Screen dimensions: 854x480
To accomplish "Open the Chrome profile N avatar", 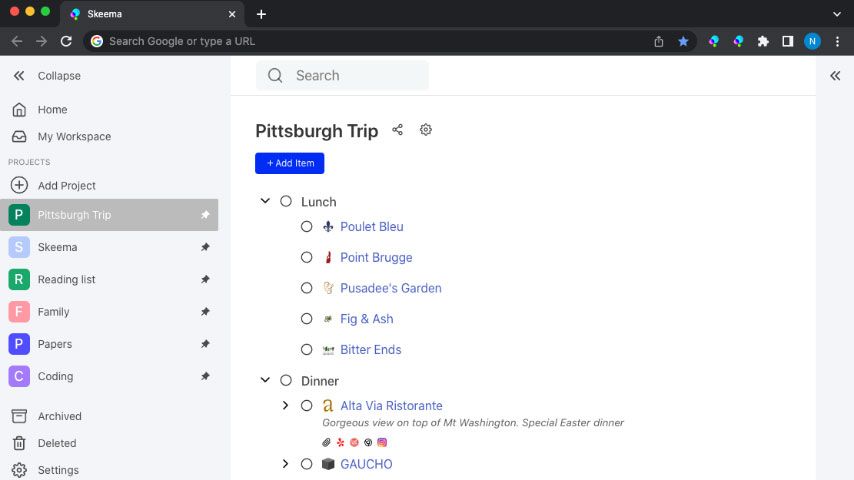I will pos(812,41).
